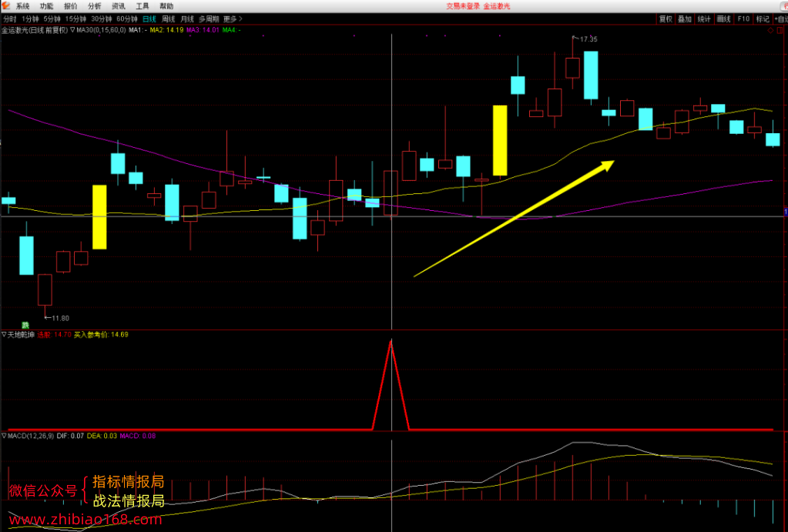Viewport: 788px width, 532px height.
Task: Click the diamond icon at chart corner
Action: (770, 31)
